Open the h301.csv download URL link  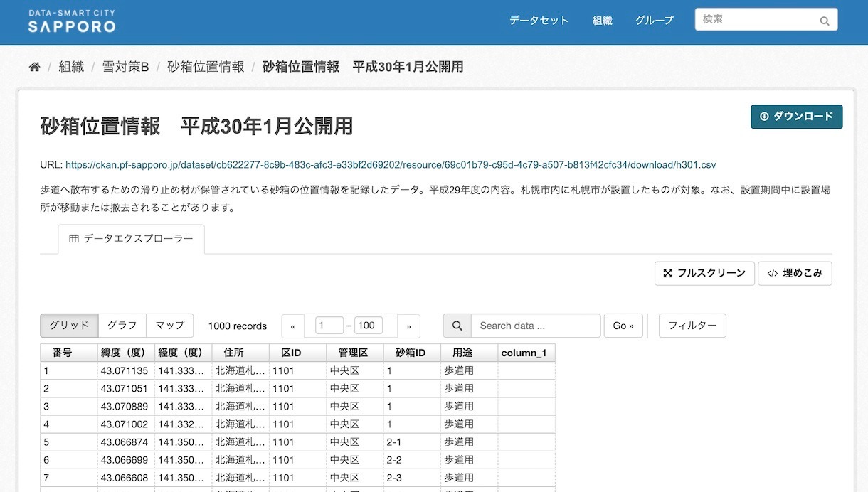pyautogui.click(x=391, y=165)
